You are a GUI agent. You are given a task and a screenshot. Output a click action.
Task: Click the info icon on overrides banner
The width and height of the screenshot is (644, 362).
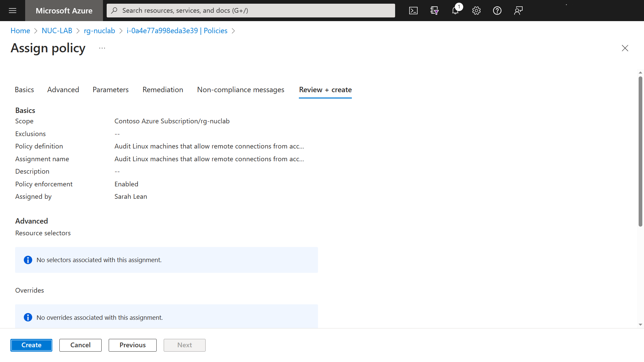[x=28, y=317]
